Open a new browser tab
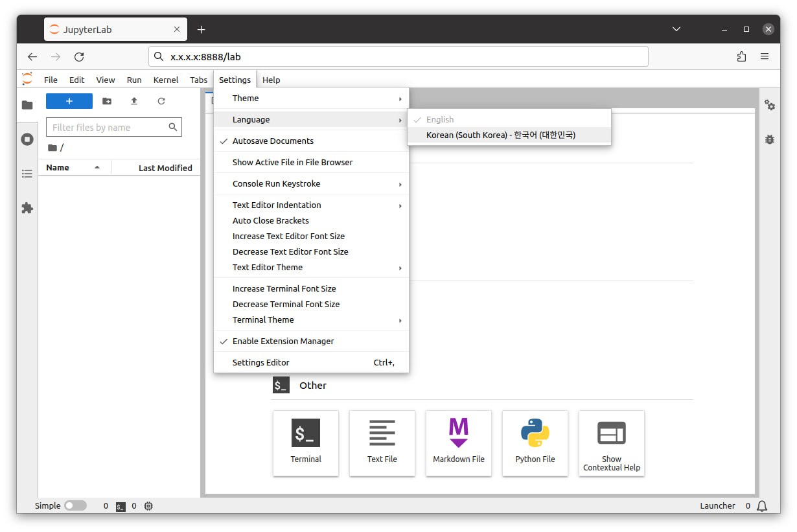 (x=202, y=29)
